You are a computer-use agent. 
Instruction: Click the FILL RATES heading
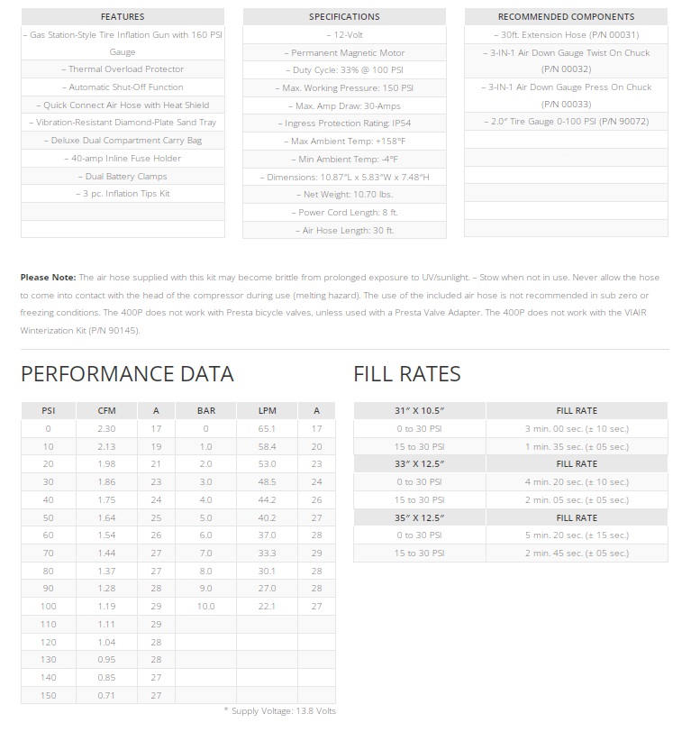pyautogui.click(x=407, y=374)
